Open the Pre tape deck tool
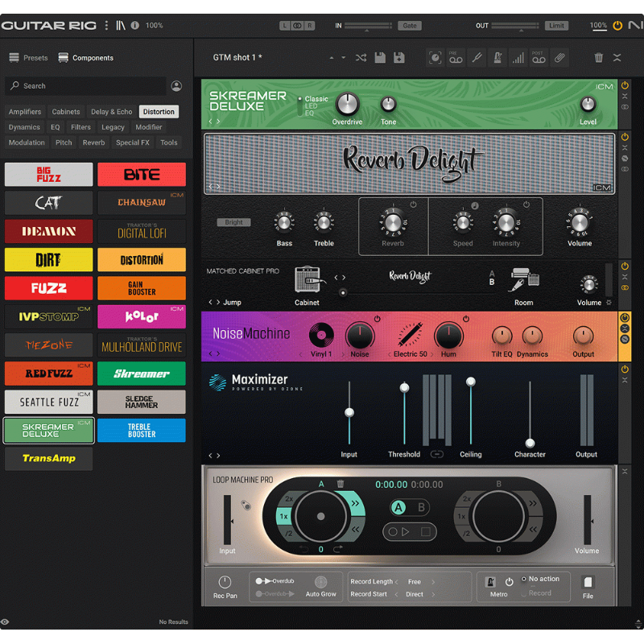The height and width of the screenshot is (644, 644). point(455,57)
